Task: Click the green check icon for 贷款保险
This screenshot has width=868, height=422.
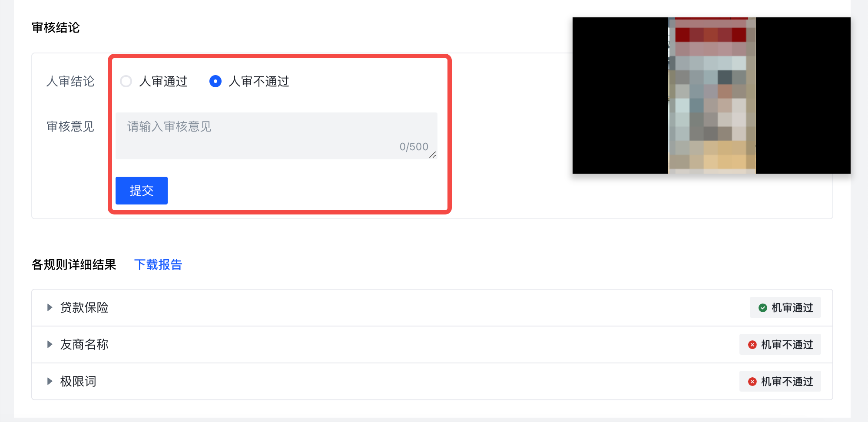Action: pyautogui.click(x=763, y=308)
